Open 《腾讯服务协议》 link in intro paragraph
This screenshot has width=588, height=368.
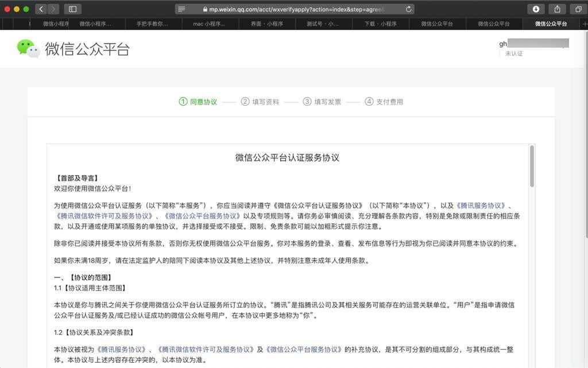481,206
